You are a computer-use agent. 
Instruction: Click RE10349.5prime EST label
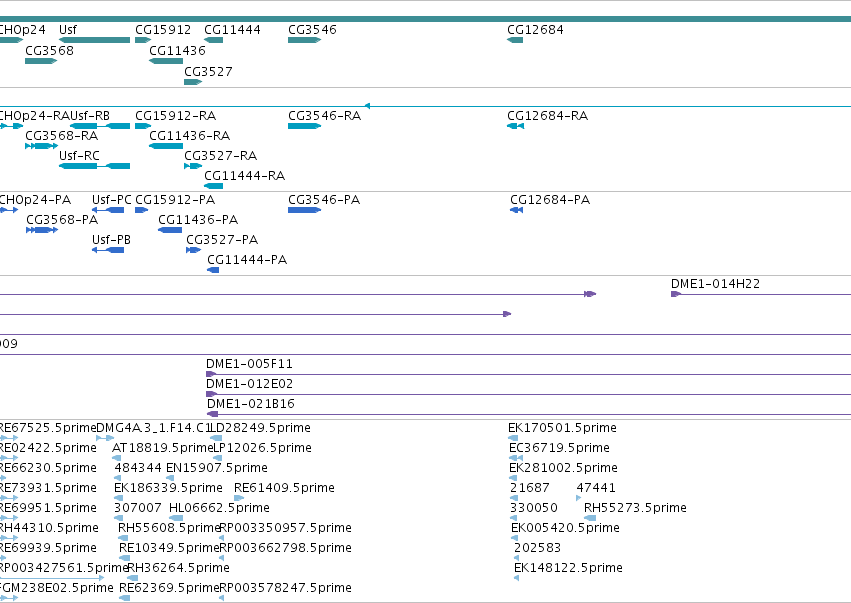point(169,548)
